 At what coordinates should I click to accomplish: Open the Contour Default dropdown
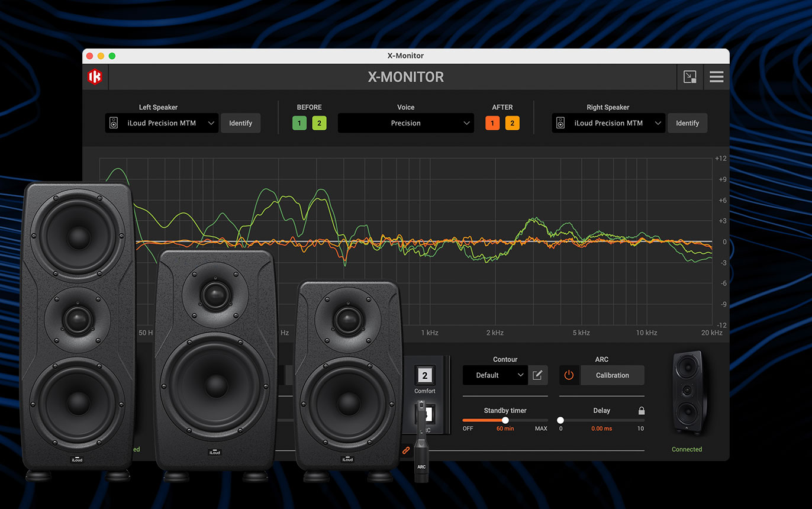point(495,375)
